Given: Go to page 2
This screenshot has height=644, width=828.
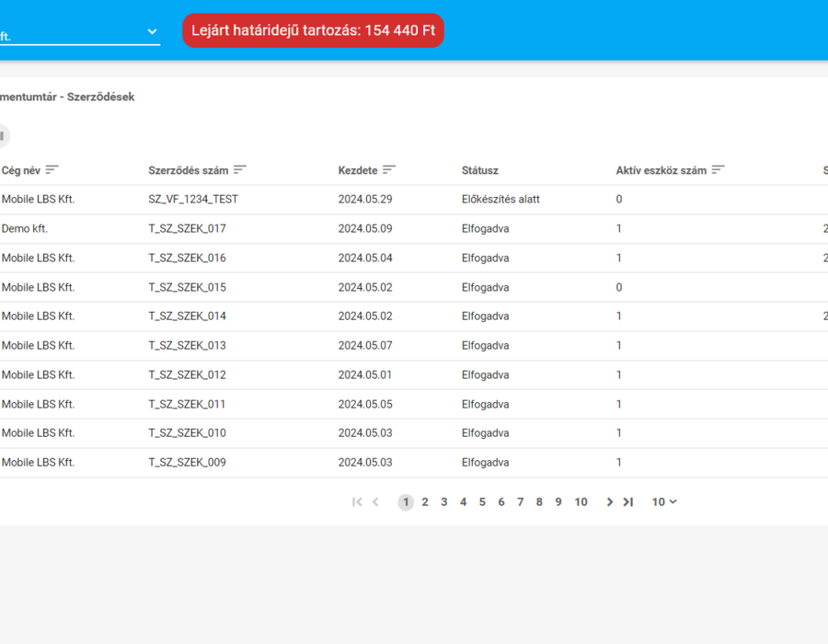Looking at the screenshot, I should pos(424,502).
